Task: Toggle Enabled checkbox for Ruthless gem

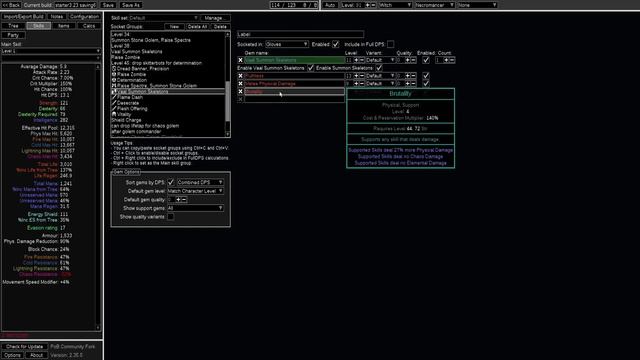Action: (x=426, y=76)
